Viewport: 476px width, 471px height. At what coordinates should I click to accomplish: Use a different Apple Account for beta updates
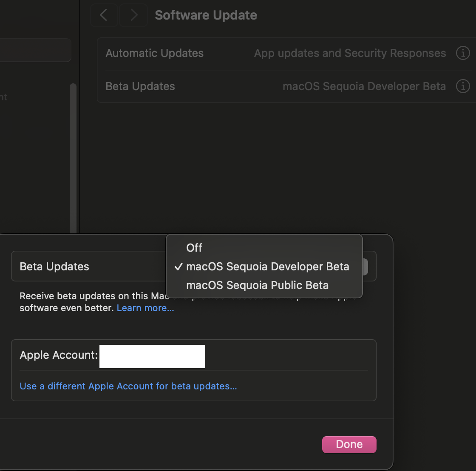coord(128,386)
